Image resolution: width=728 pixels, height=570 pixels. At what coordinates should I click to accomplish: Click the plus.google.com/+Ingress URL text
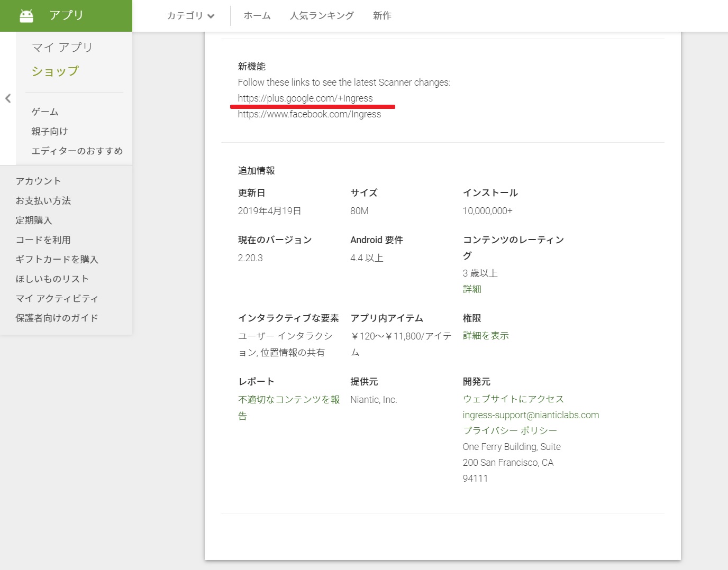pos(305,98)
